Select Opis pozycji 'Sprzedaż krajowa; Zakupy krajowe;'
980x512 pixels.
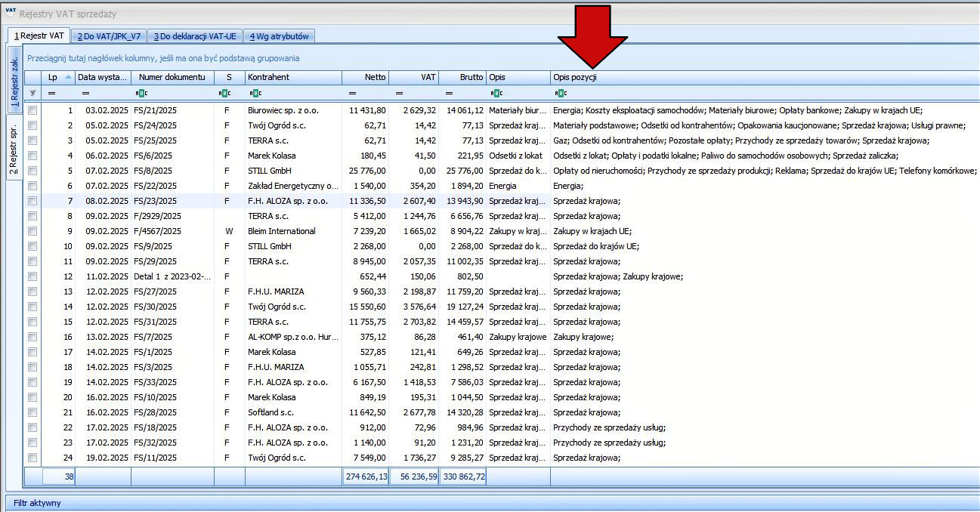click(618, 276)
